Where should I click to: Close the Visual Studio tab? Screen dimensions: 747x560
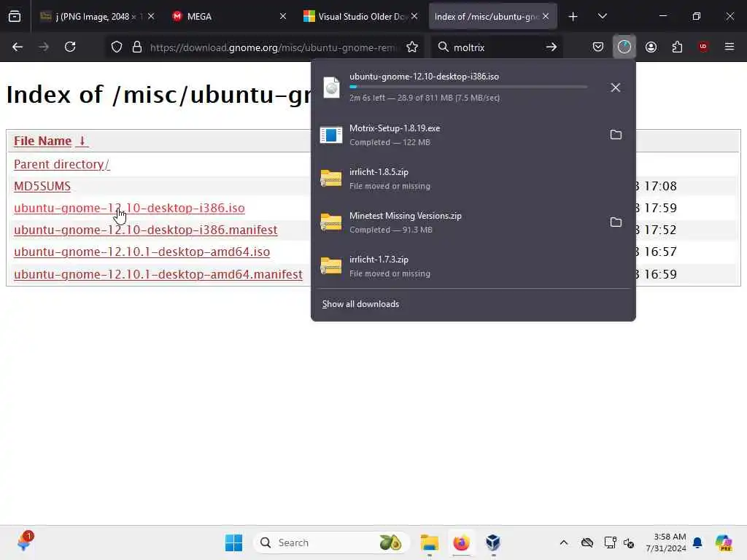[414, 16]
